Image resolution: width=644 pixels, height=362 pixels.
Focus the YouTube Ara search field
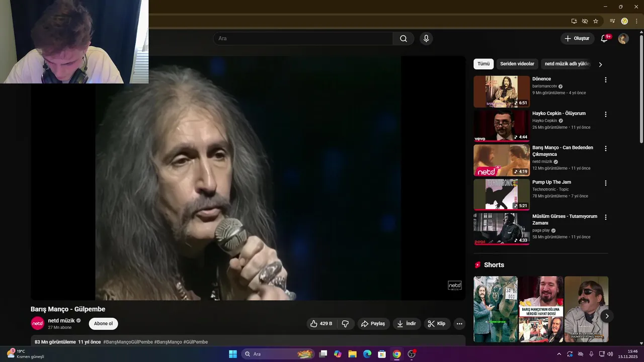[303, 39]
